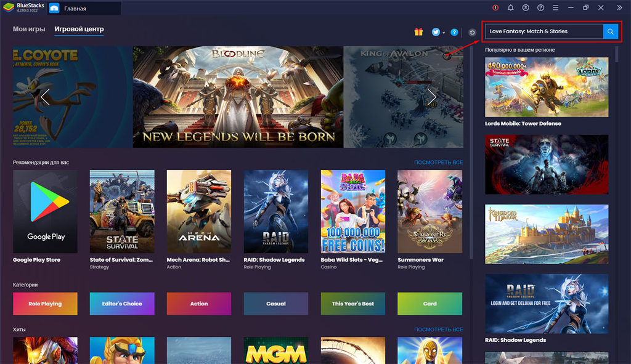Open the Bloodline banner

point(238,97)
